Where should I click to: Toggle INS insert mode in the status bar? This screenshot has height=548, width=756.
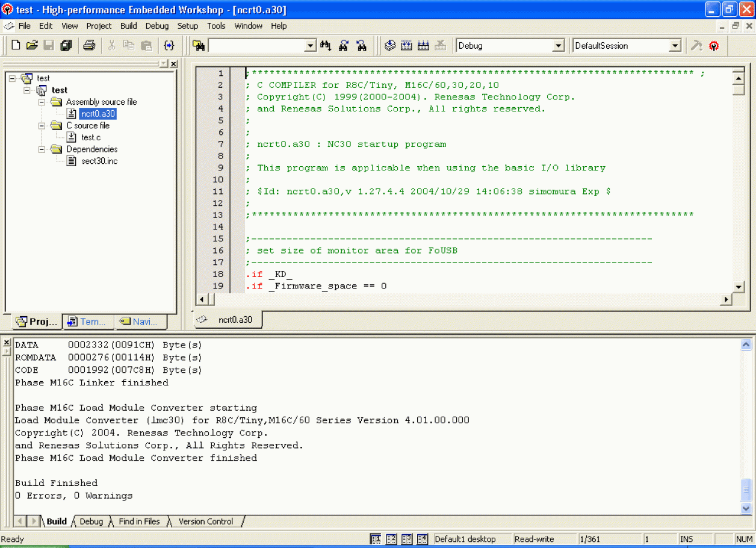click(x=685, y=539)
